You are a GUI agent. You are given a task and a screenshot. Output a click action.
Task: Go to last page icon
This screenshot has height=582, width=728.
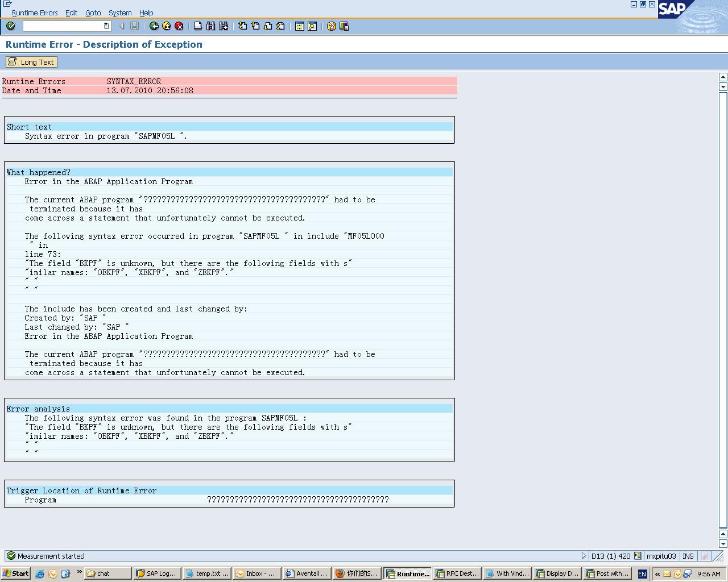280,26
